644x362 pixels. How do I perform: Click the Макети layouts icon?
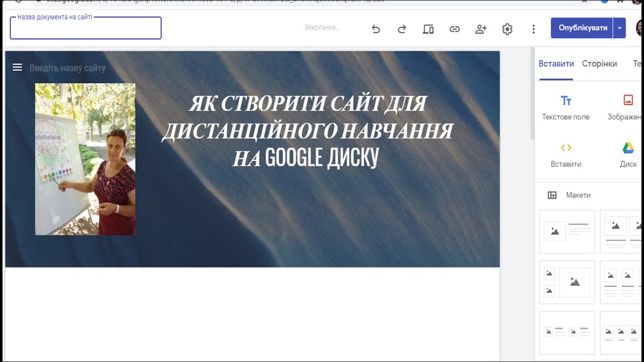(x=552, y=195)
